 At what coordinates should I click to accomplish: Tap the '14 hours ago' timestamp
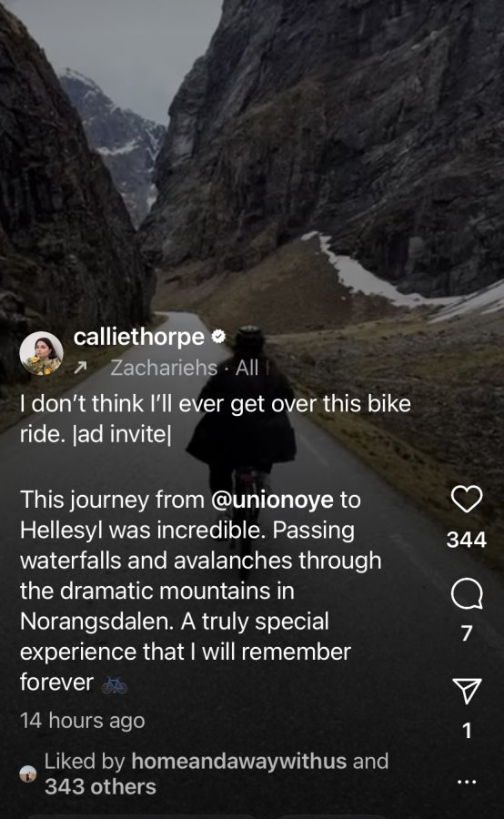[x=83, y=721]
